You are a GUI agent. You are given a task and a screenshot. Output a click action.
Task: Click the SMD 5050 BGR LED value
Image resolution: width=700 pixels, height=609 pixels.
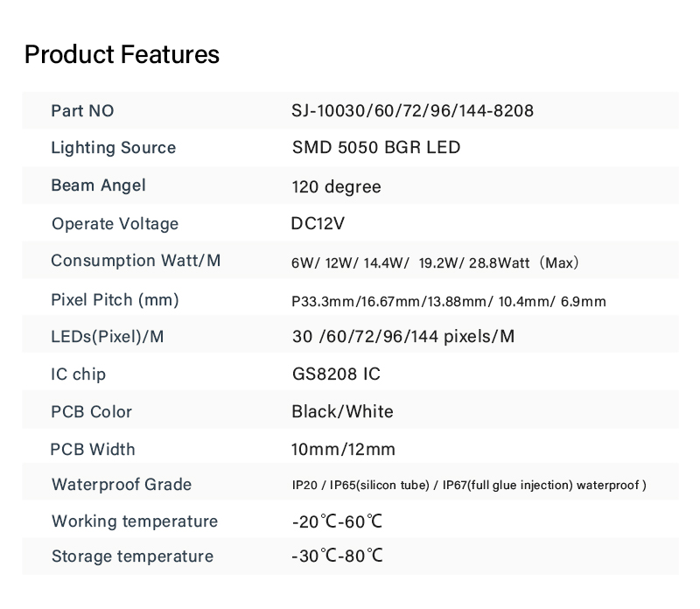(376, 147)
